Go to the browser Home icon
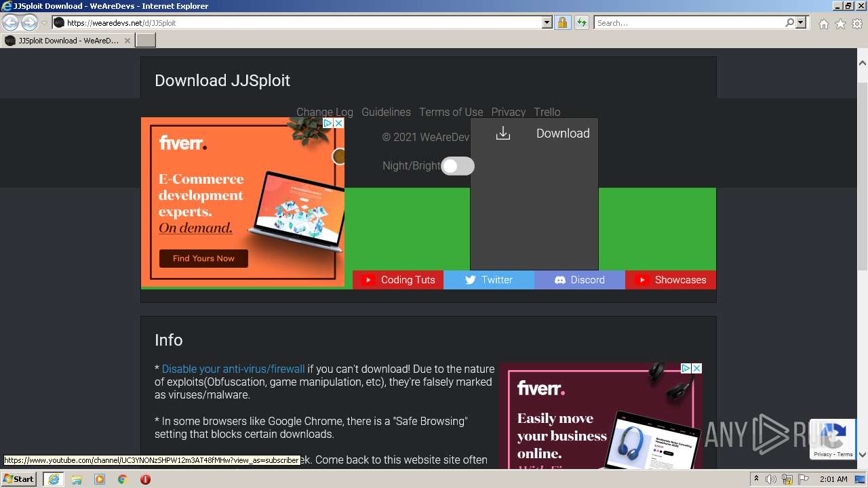Viewport: 868px width, 488px height. [x=823, y=24]
